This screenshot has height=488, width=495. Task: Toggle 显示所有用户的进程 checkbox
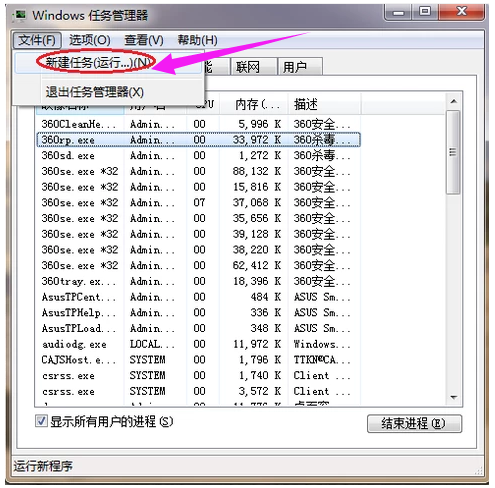tap(41, 421)
